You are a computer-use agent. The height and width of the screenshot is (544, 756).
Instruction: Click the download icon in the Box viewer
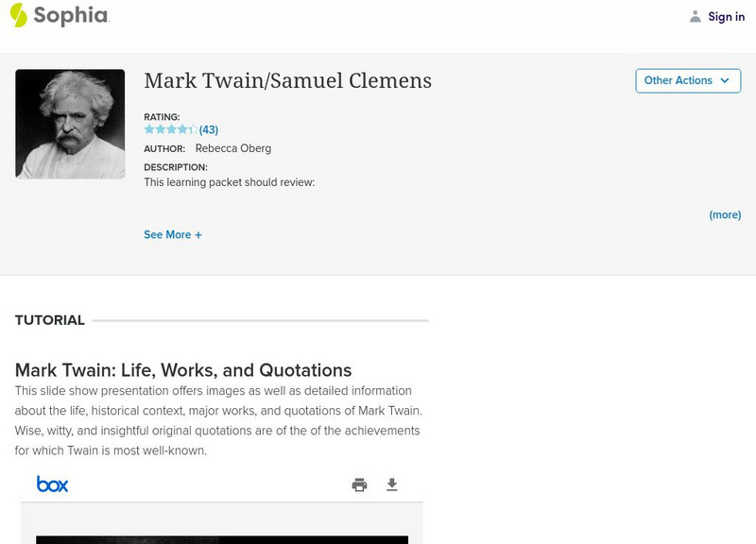click(391, 484)
